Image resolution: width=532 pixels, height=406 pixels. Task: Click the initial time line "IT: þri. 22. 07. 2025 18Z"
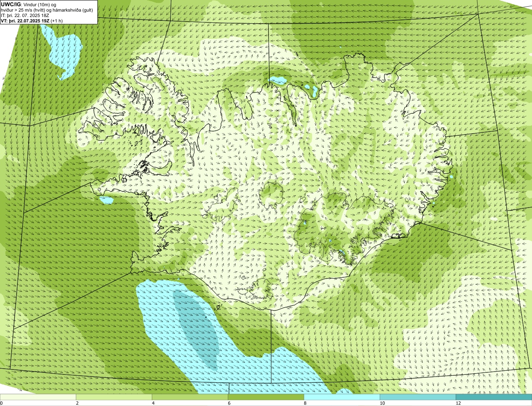pos(25,15)
